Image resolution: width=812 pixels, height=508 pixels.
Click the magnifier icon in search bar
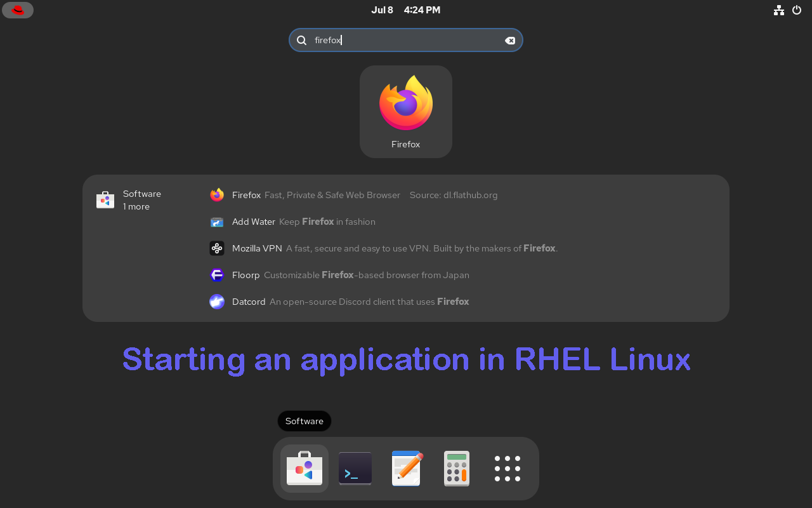[302, 40]
